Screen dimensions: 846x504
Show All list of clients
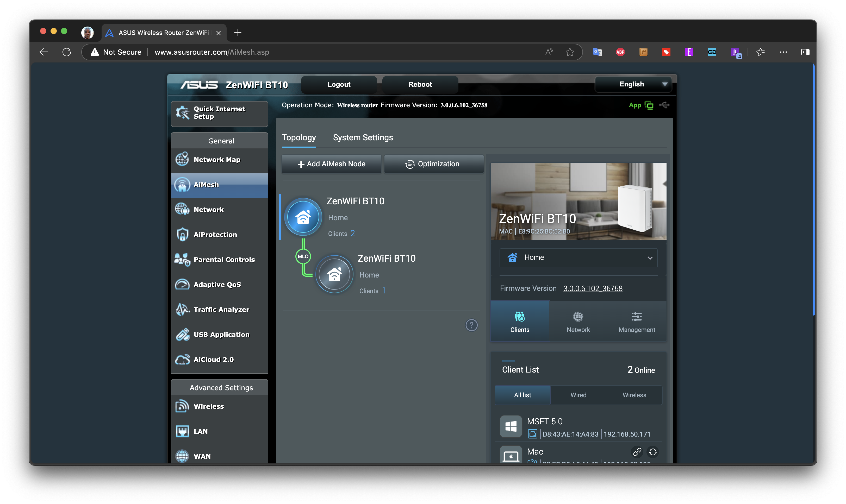(x=522, y=395)
